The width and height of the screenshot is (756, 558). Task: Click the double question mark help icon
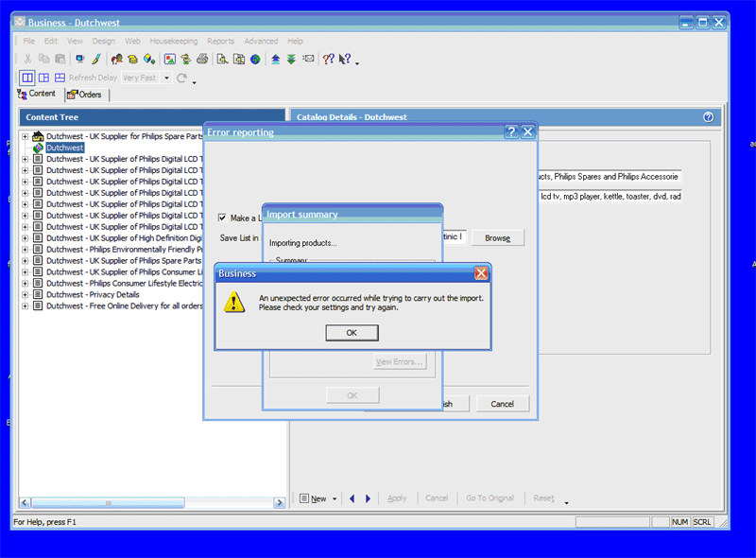click(x=329, y=59)
